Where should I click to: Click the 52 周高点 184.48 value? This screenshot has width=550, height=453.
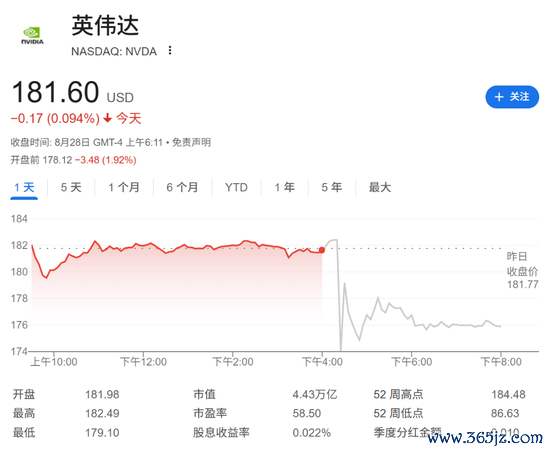point(508,394)
